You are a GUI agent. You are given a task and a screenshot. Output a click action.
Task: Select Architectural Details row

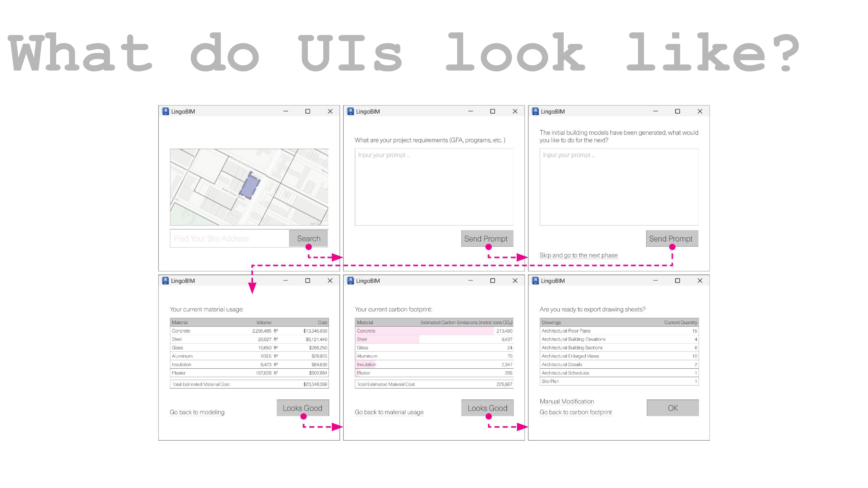(619, 364)
